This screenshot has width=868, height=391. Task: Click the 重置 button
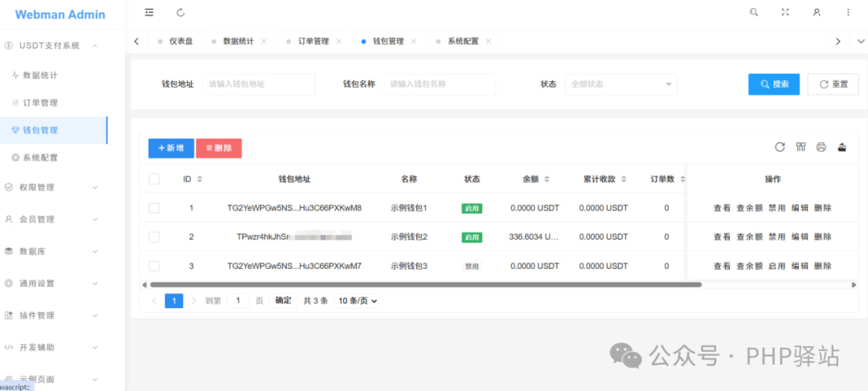click(833, 84)
